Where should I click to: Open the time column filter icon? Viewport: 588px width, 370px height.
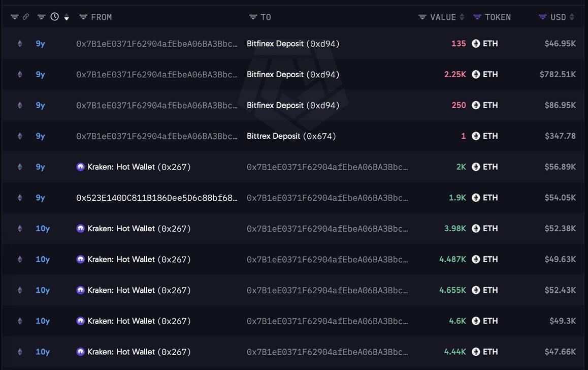tap(41, 17)
